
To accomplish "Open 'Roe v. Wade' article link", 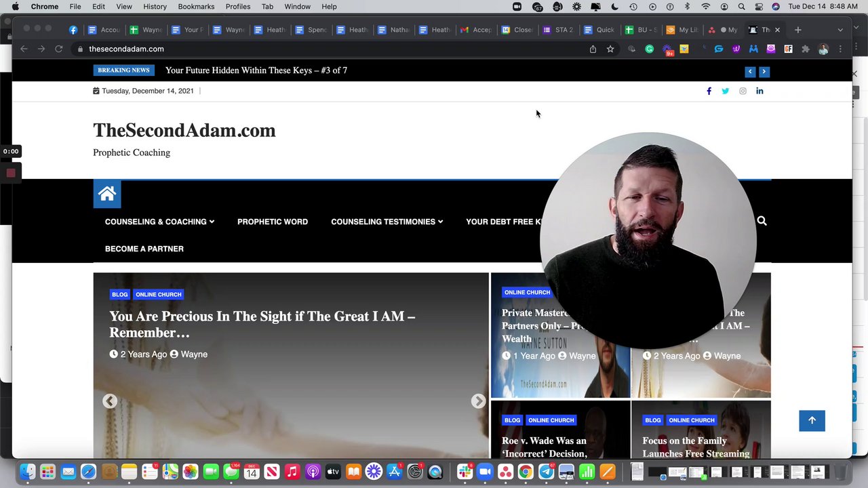I will point(545,447).
